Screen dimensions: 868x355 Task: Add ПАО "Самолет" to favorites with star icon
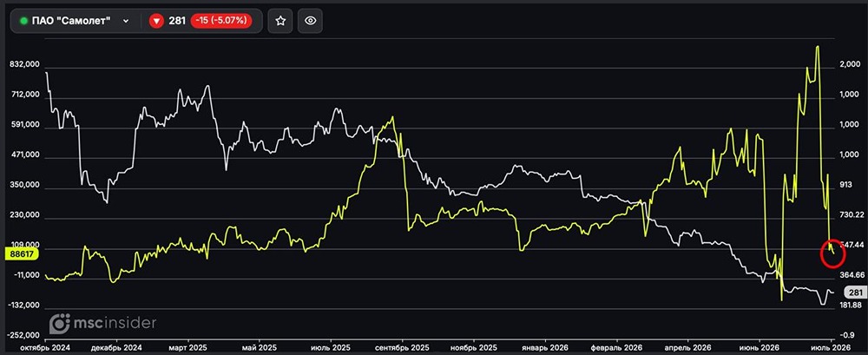pyautogui.click(x=280, y=21)
